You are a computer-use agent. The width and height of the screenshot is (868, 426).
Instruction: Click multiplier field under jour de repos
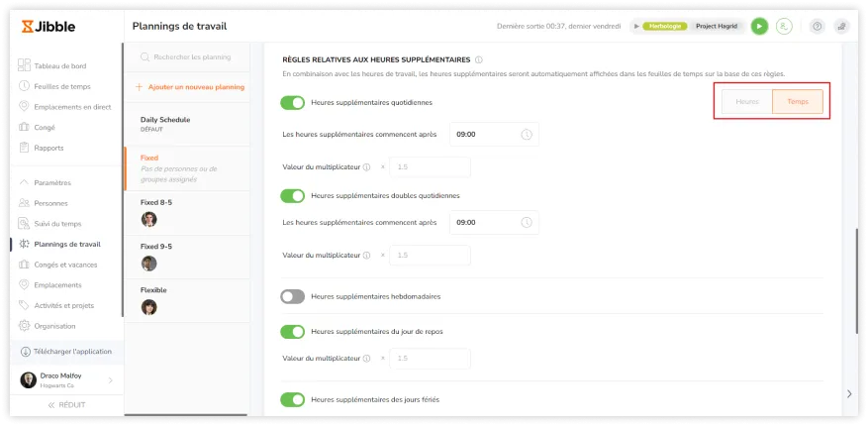[x=431, y=359]
